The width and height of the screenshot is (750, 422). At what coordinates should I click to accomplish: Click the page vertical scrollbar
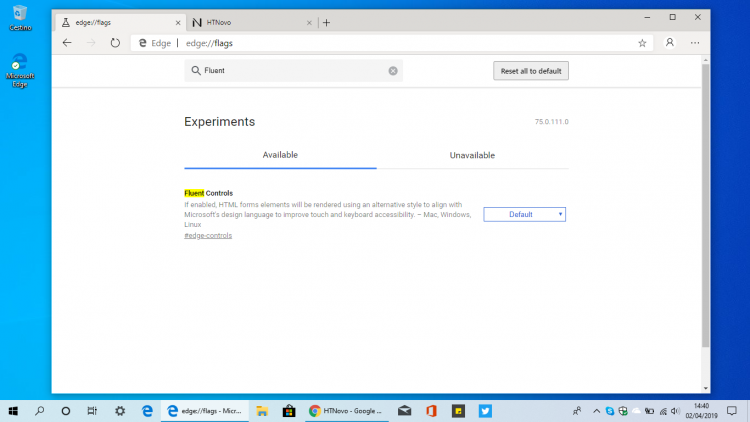[706, 206]
